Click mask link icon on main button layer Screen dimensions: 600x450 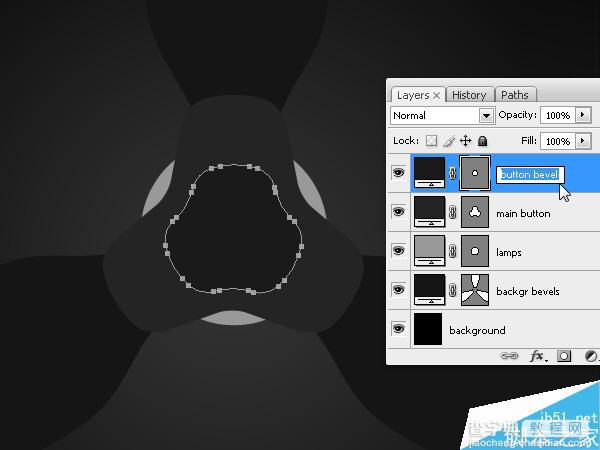pyautogui.click(x=452, y=212)
